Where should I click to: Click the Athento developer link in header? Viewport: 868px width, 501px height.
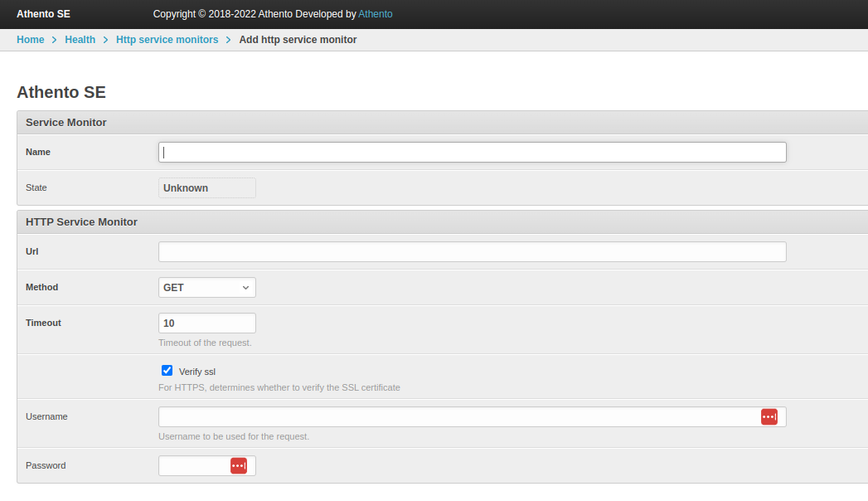click(x=375, y=14)
